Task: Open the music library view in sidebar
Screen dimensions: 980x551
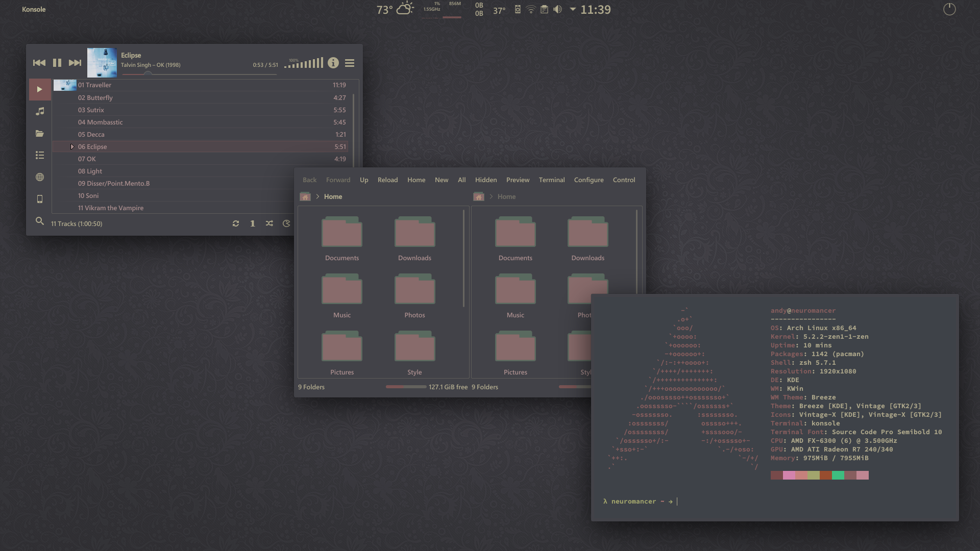Action: [x=40, y=111]
